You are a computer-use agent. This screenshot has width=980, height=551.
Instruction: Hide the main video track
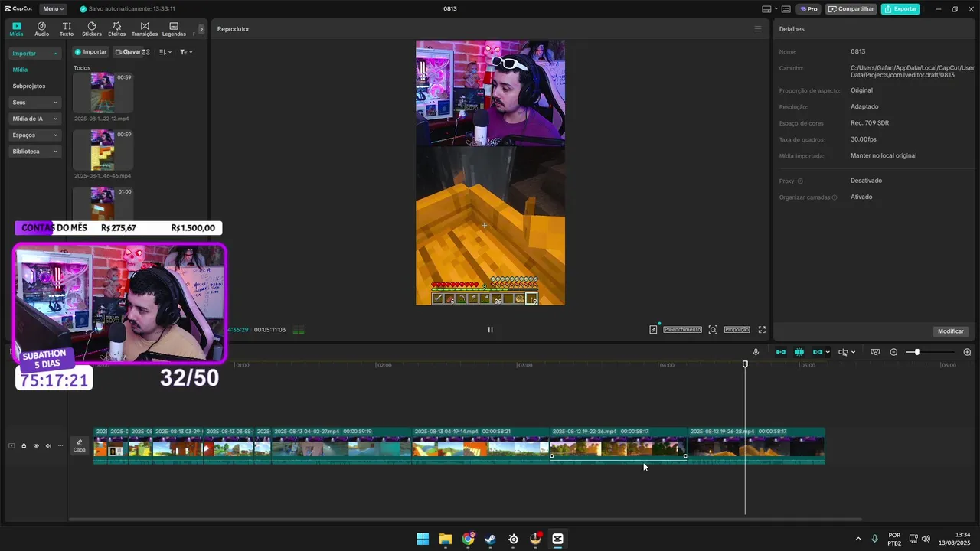tap(36, 445)
